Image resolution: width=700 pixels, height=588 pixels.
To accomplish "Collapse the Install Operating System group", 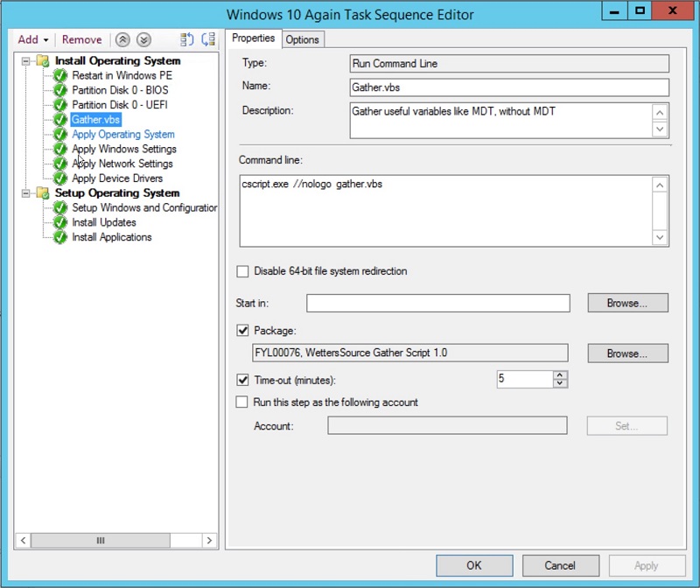I will click(x=26, y=61).
